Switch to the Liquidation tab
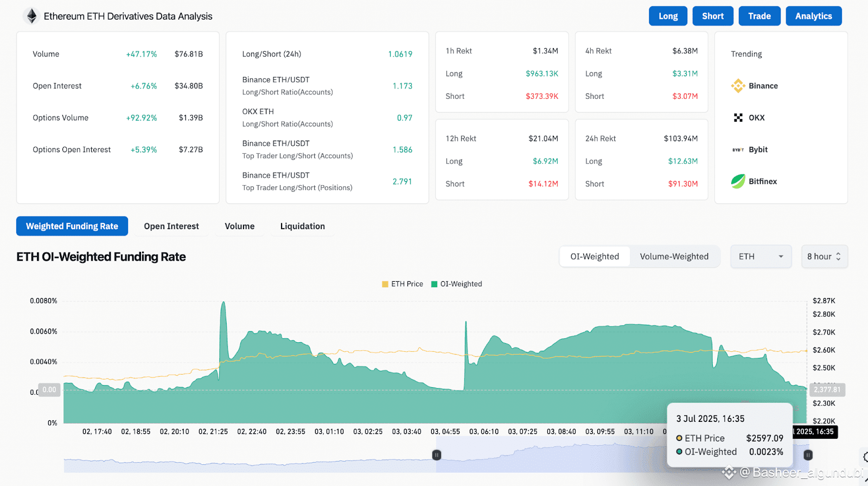The width and height of the screenshot is (868, 486). [303, 226]
